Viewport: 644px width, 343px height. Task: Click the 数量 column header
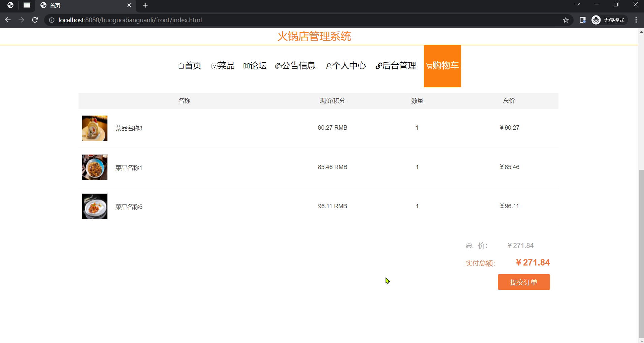[417, 101]
